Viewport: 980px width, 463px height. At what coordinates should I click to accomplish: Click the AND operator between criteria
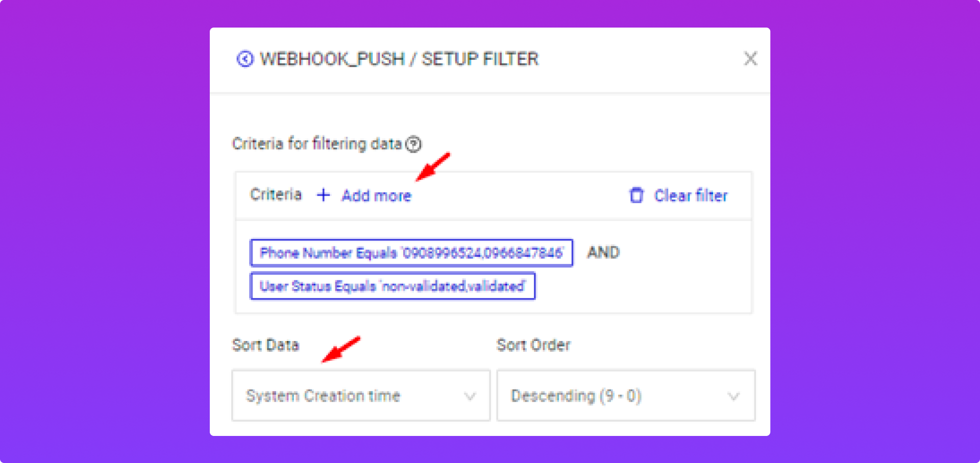603,253
